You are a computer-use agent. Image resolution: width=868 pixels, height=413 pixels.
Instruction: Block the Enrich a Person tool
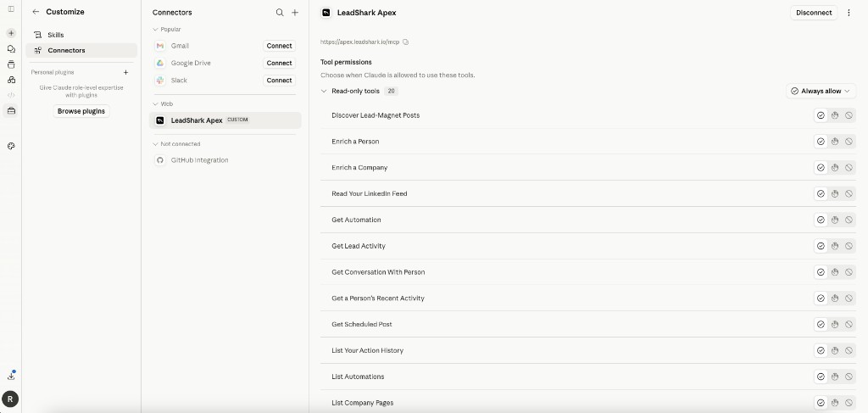[849, 141]
